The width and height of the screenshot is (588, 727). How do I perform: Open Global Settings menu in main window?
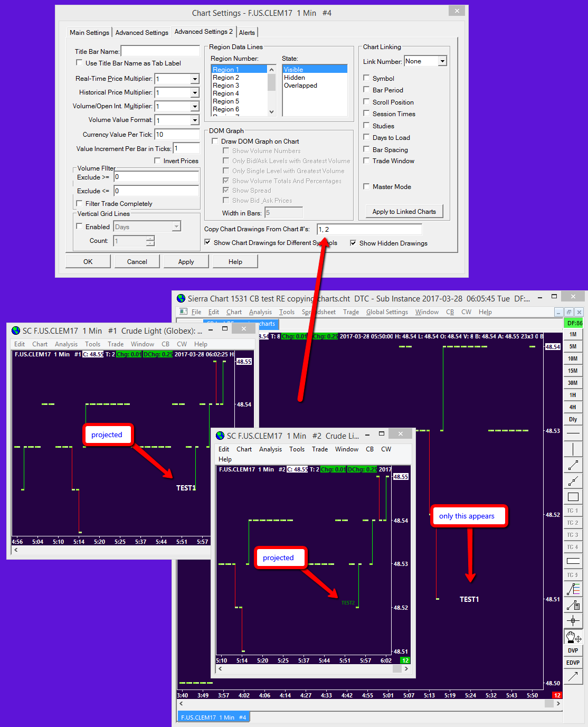[387, 312]
